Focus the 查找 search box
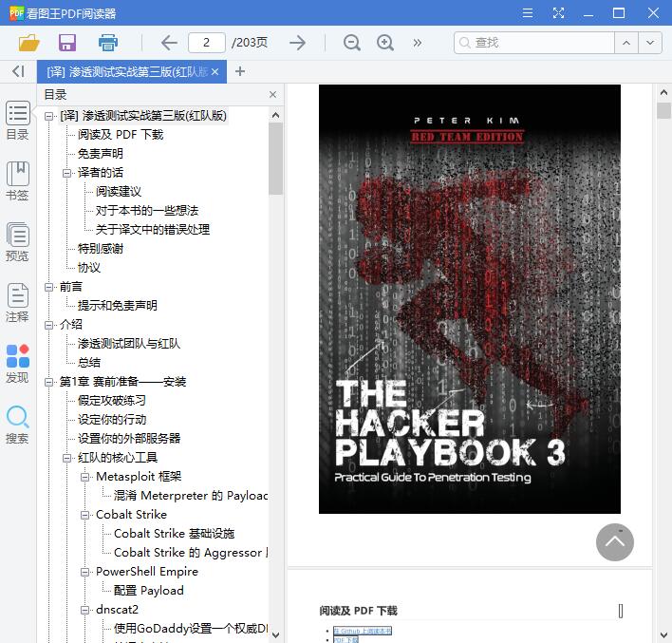Screen dimensions: 672x643 click(534, 43)
